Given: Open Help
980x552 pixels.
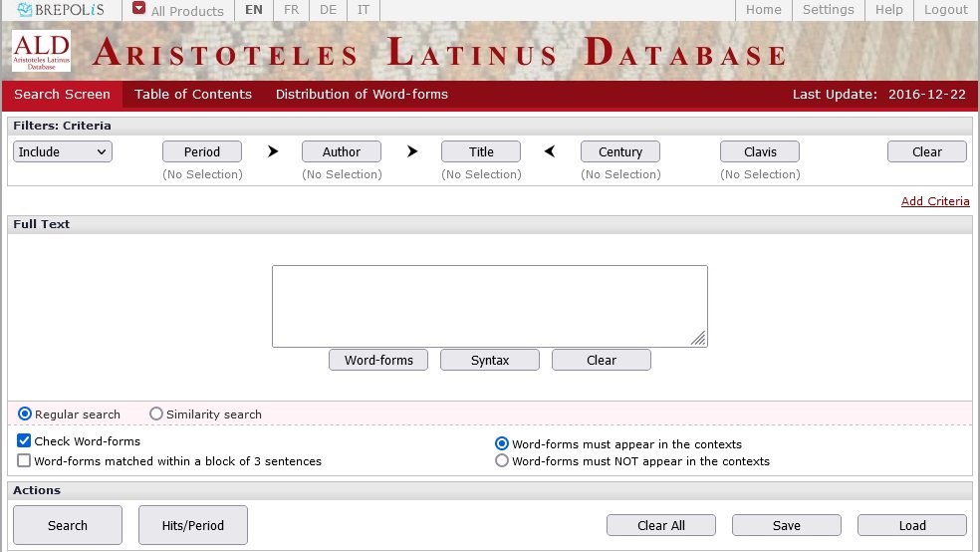Looking at the screenshot, I should 888,10.
